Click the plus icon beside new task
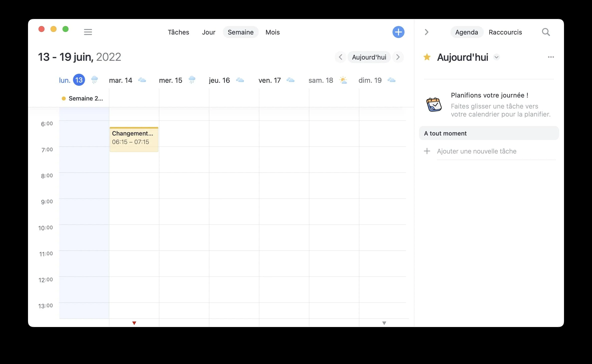This screenshot has width=592, height=364. point(427,151)
